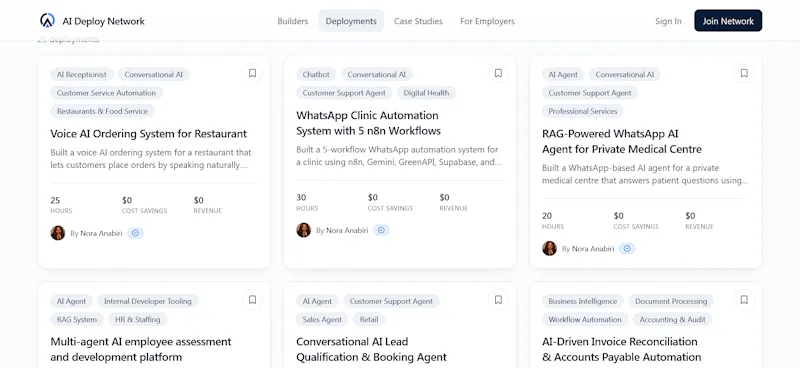Click the Sales Agent tag
This screenshot has height=368, width=800.
coord(322,320)
